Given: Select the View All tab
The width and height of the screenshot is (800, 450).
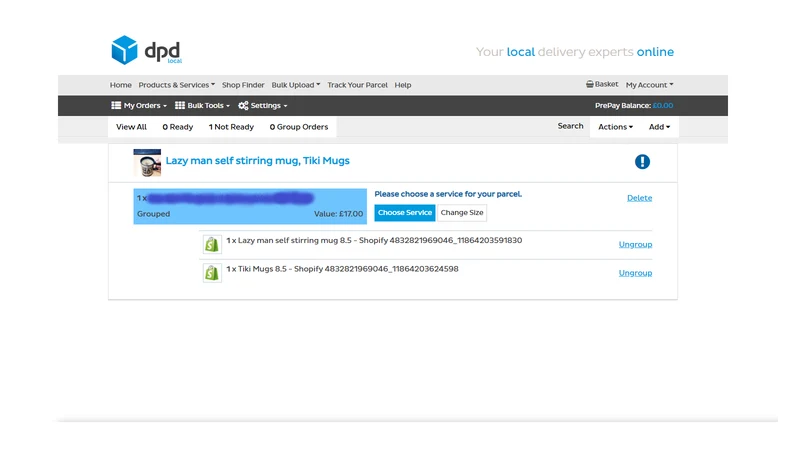Looking at the screenshot, I should click(x=131, y=127).
